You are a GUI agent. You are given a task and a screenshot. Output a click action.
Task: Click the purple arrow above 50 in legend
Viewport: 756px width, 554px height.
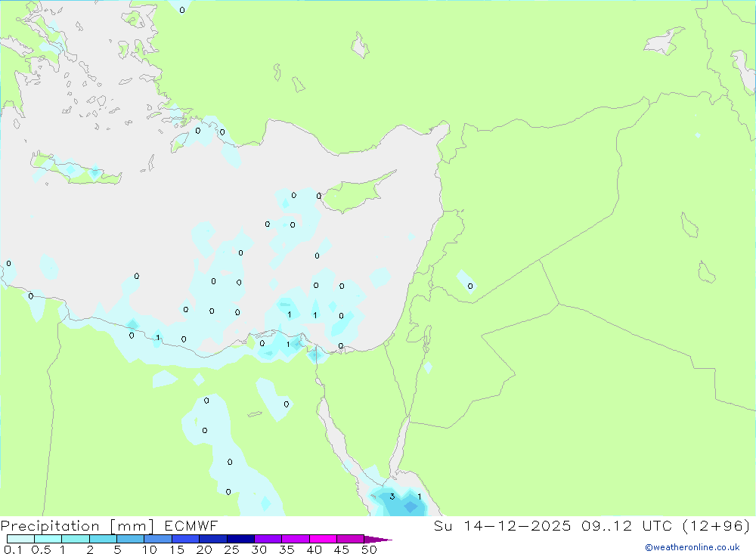[377, 539]
